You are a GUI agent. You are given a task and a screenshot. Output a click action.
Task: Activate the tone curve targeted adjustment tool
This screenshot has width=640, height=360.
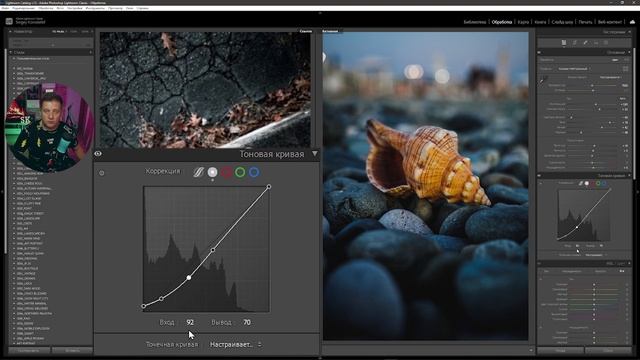click(102, 173)
